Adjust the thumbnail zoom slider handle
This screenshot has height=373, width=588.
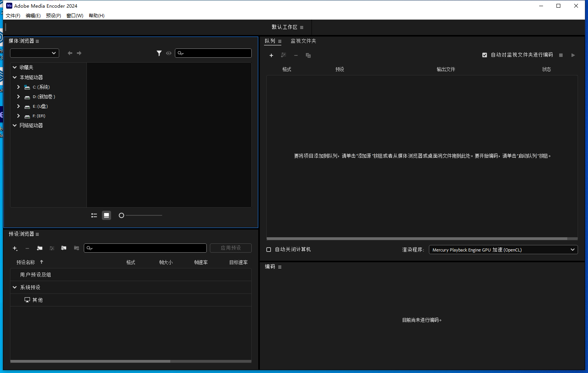pos(121,215)
